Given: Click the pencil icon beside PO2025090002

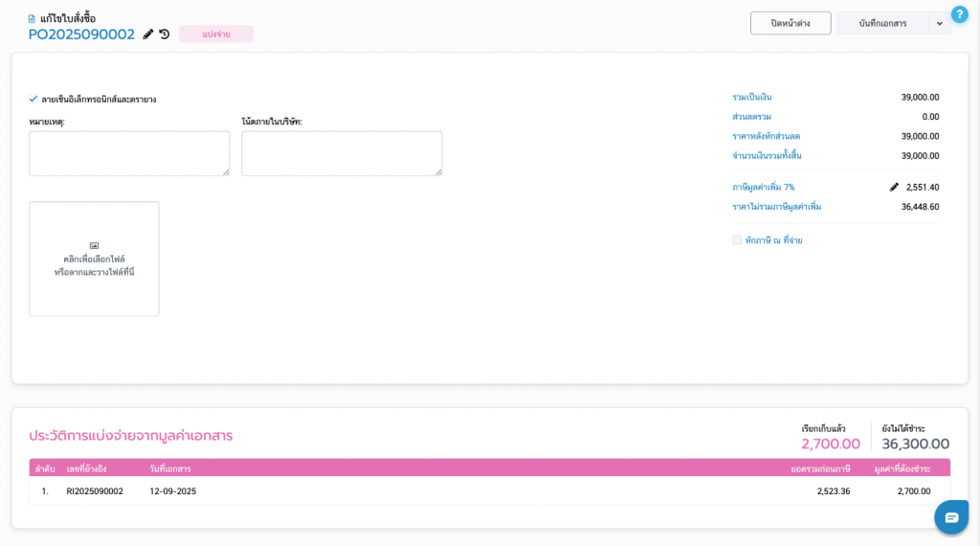Looking at the screenshot, I should coord(148,34).
